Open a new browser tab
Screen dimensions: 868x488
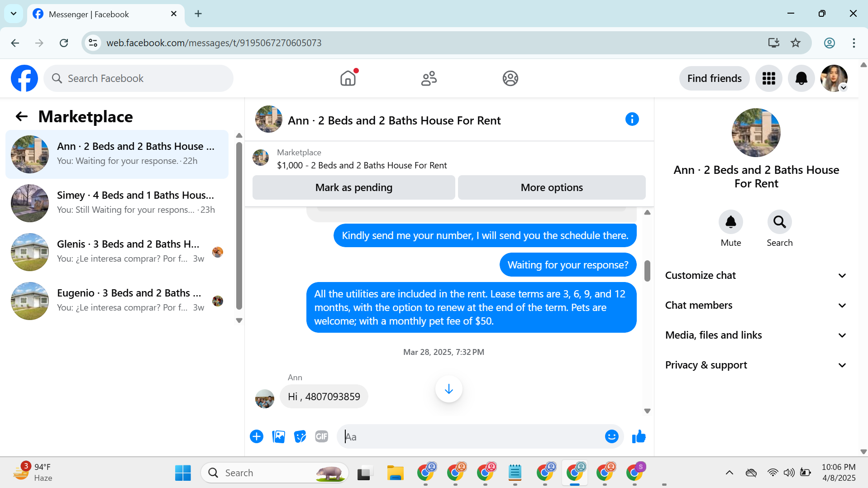(198, 14)
